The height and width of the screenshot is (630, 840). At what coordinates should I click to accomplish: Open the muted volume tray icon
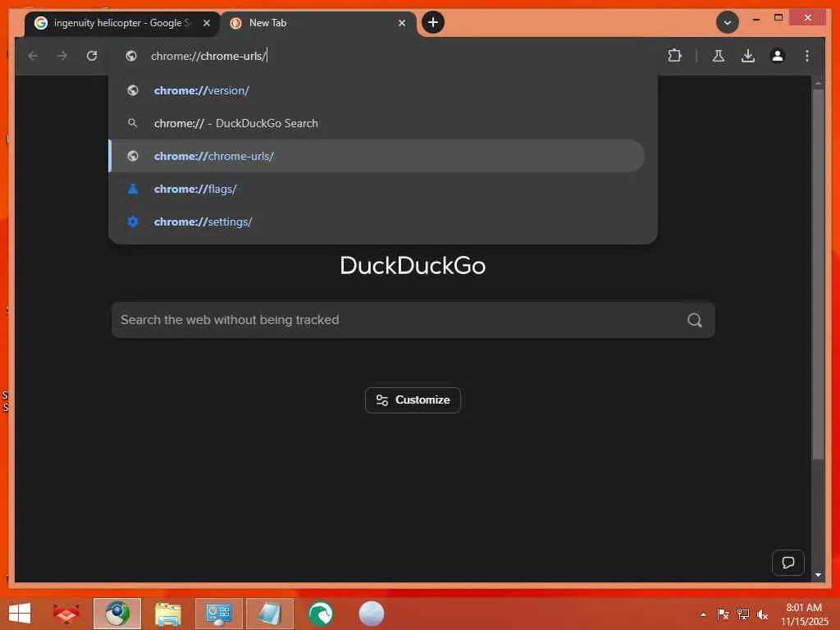[x=762, y=614]
